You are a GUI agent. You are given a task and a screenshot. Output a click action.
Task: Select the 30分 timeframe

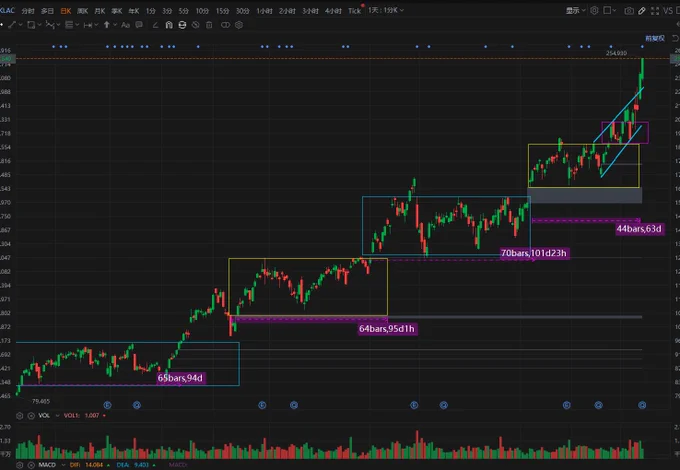click(x=242, y=10)
